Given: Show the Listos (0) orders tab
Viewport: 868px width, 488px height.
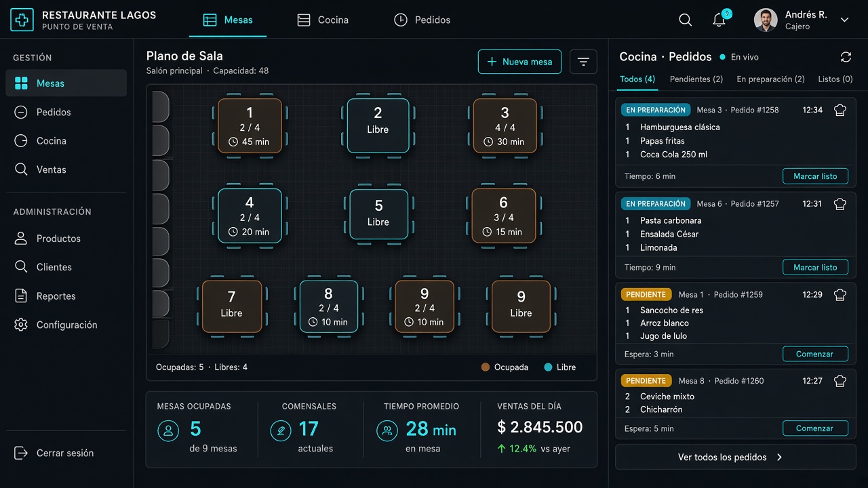Looking at the screenshot, I should pyautogui.click(x=835, y=79).
